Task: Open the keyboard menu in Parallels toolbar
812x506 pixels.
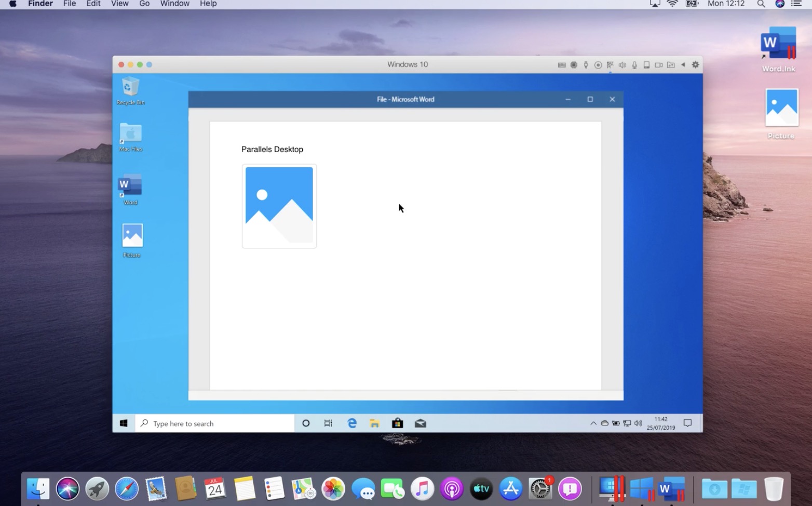Action: click(x=562, y=65)
